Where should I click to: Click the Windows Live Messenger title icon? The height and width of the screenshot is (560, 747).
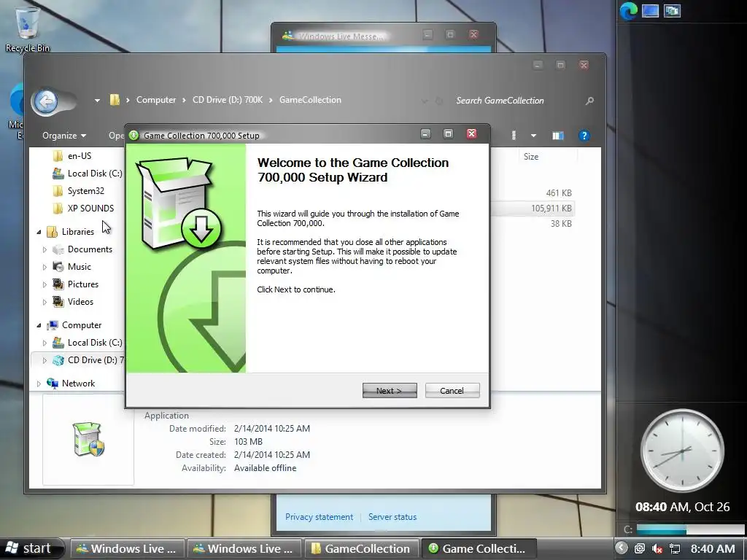287,36
